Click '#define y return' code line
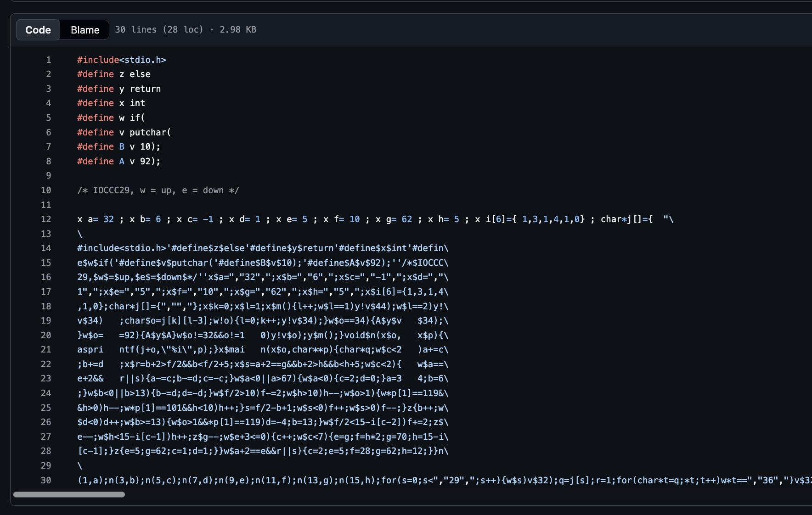The height and width of the screenshot is (515, 812). point(119,89)
